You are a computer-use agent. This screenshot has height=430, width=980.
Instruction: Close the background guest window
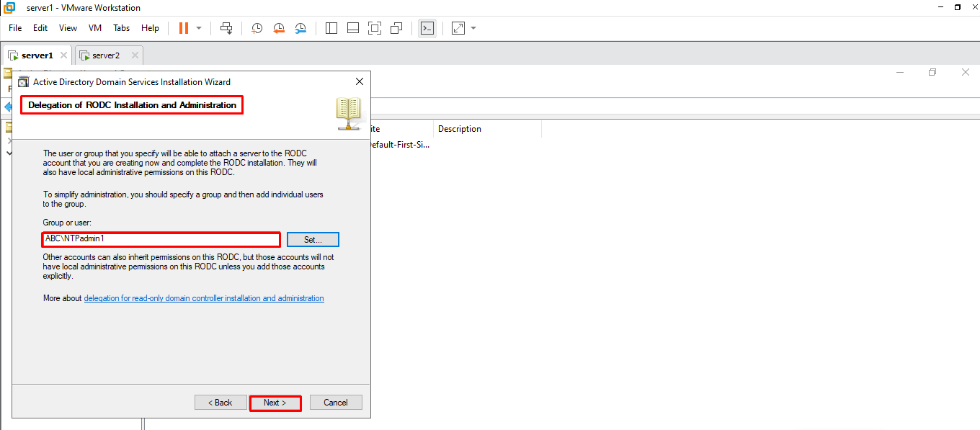[x=966, y=72]
